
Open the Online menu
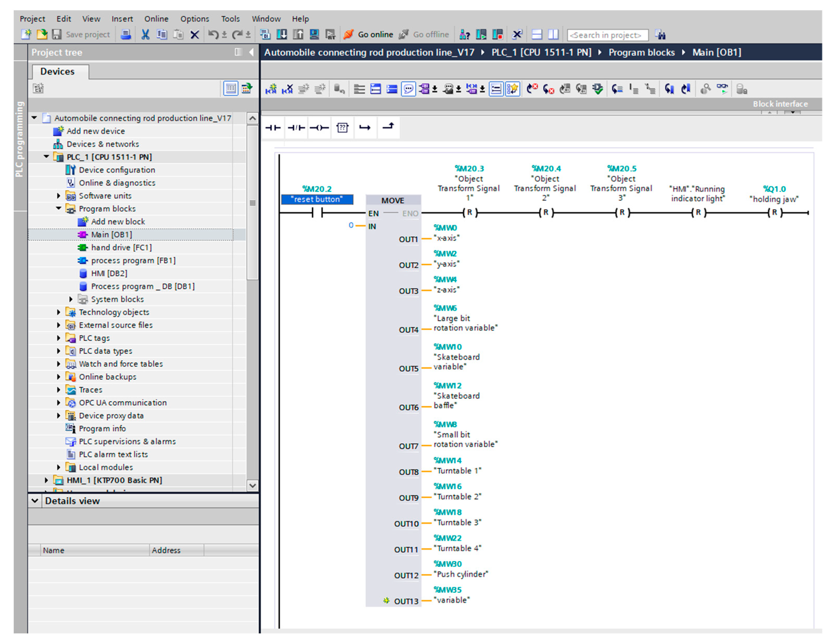point(156,19)
